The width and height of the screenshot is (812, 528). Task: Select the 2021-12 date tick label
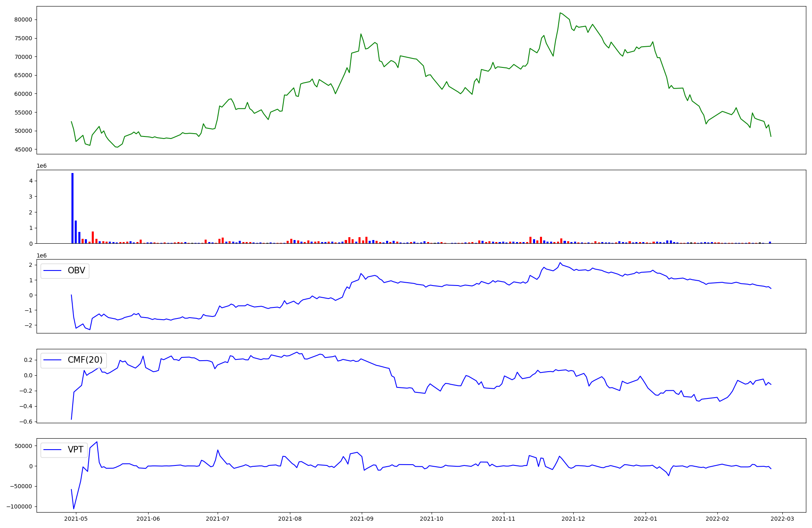pyautogui.click(x=573, y=519)
